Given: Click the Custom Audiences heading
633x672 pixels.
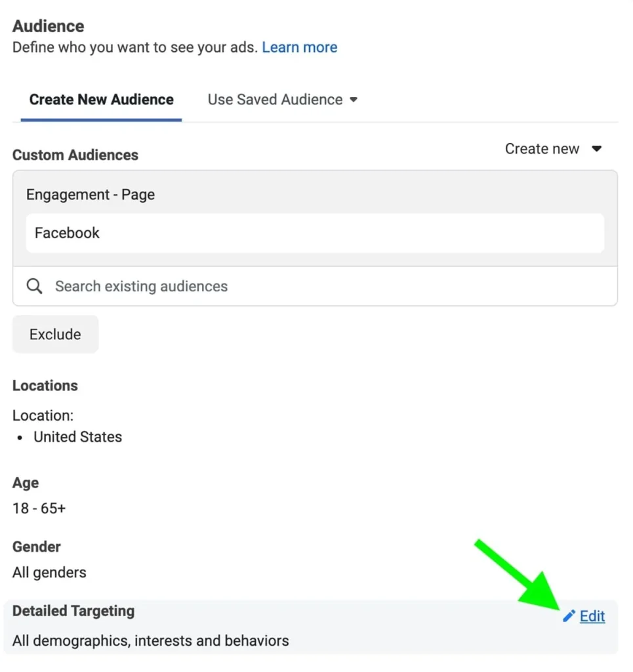Looking at the screenshot, I should (x=75, y=155).
